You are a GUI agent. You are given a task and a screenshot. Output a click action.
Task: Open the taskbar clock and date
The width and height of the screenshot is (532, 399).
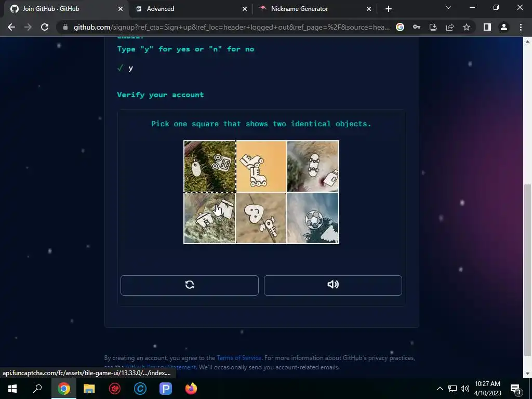click(x=487, y=389)
